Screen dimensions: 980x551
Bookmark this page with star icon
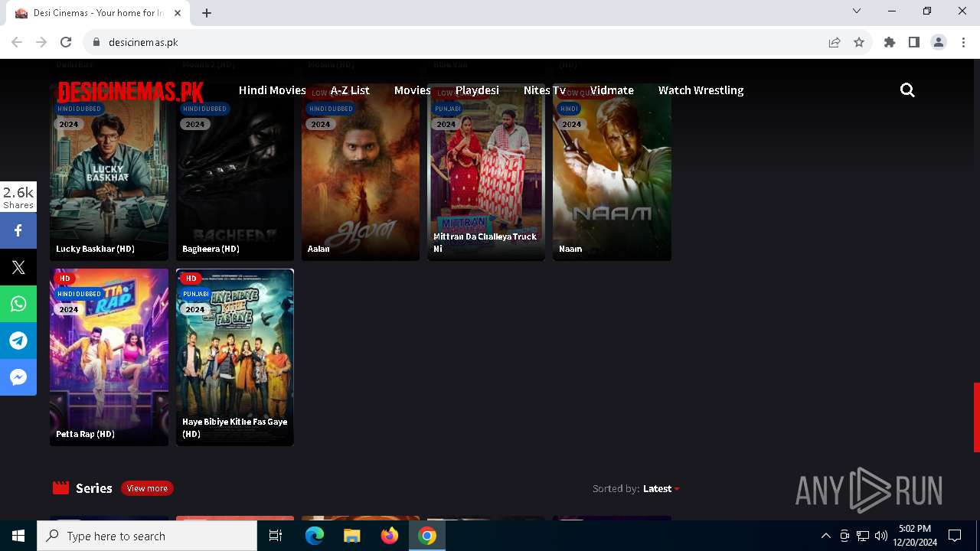tap(859, 42)
